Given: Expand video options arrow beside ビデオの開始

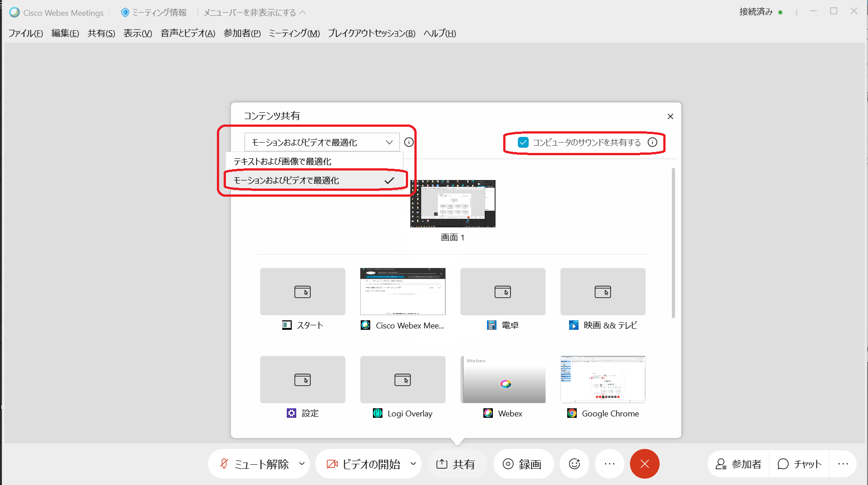Looking at the screenshot, I should (413, 464).
